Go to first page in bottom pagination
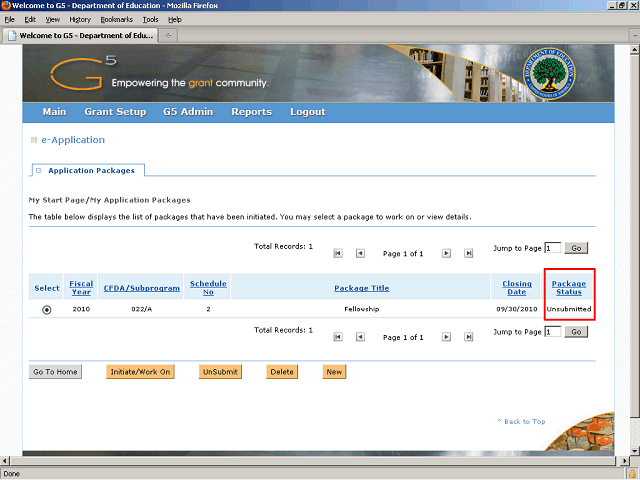Viewport: 640px width, 480px height. pyautogui.click(x=338, y=337)
